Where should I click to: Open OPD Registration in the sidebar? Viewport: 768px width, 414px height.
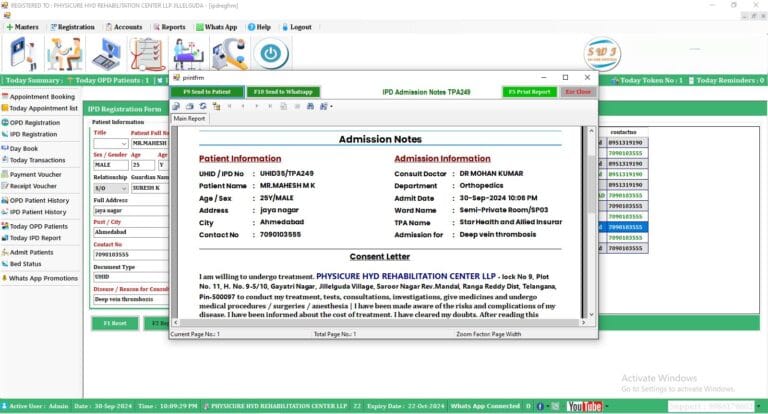point(31,122)
